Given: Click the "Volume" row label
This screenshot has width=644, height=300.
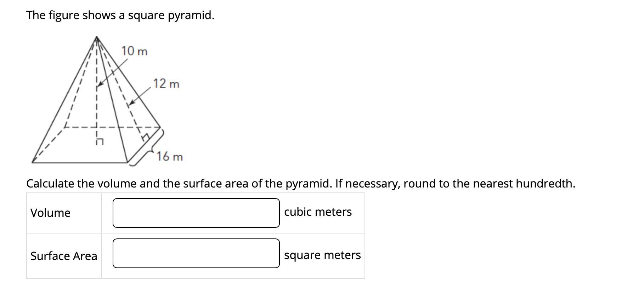Looking at the screenshot, I should point(50,213).
